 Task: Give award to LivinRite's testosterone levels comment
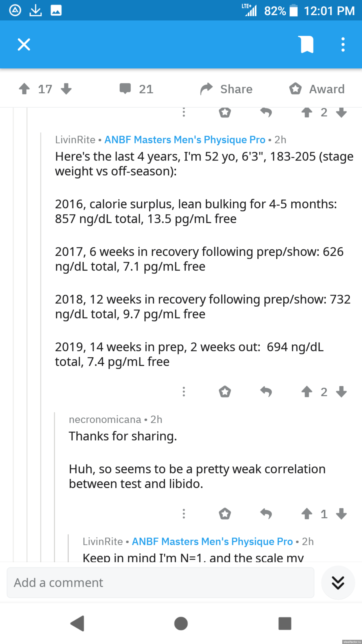(225, 392)
